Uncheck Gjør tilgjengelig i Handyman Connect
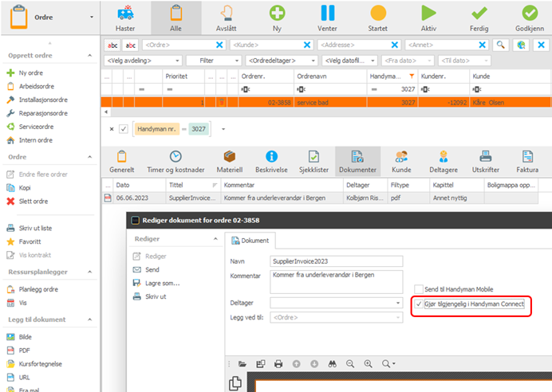Image resolution: width=552 pixels, height=392 pixels. click(x=419, y=304)
